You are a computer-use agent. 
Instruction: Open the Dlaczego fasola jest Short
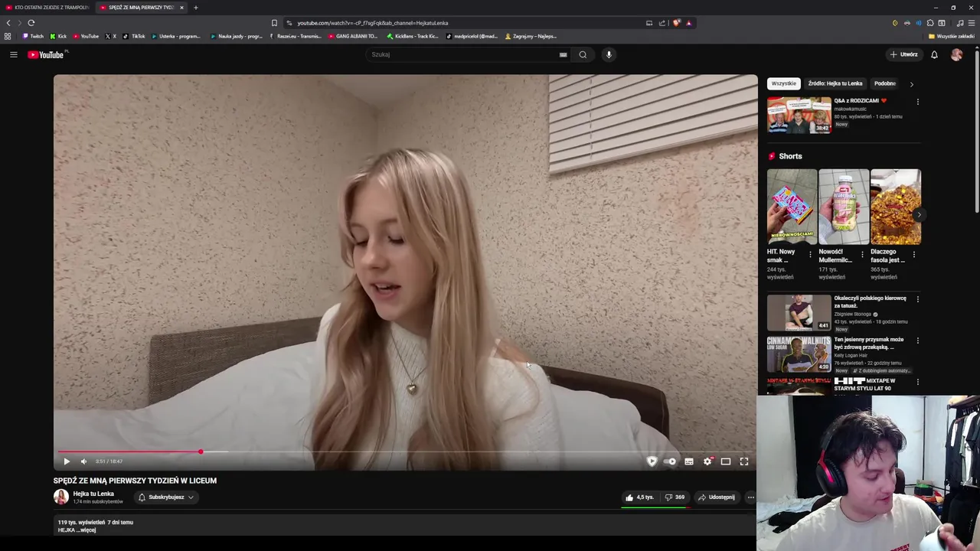[x=896, y=207]
